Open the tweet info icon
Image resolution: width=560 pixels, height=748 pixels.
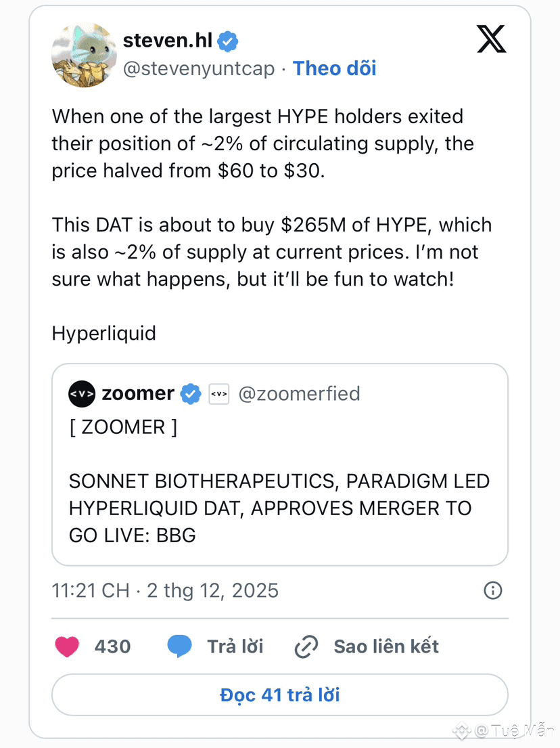pyautogui.click(x=493, y=590)
